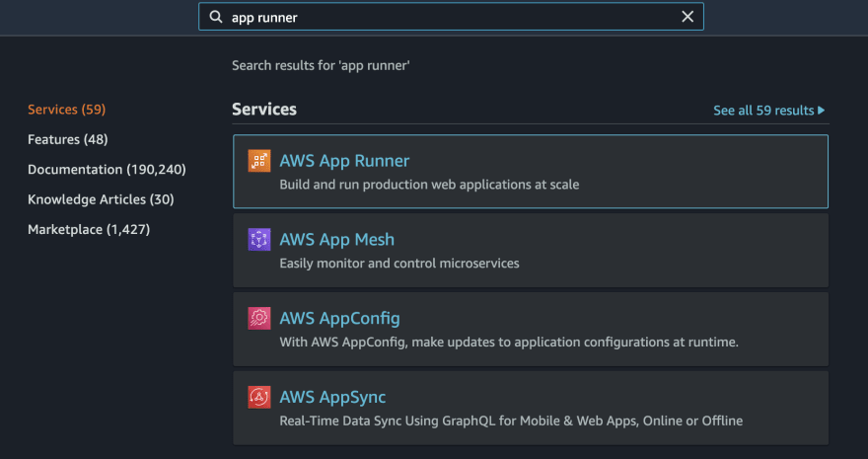868x459 pixels.
Task: Open AWS AppSync service link
Action: (x=332, y=397)
